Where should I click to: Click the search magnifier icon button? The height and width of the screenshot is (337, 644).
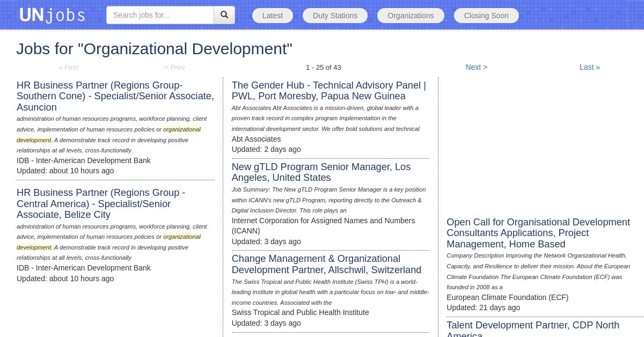[x=224, y=15]
